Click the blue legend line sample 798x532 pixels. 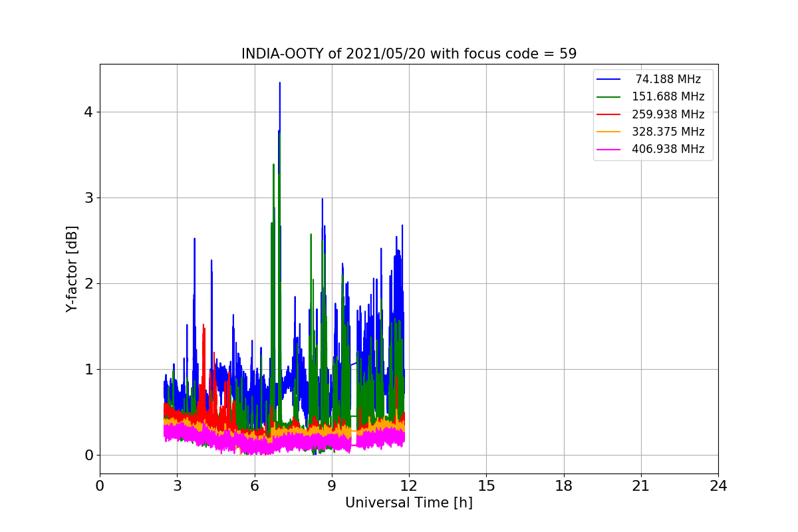coord(608,79)
